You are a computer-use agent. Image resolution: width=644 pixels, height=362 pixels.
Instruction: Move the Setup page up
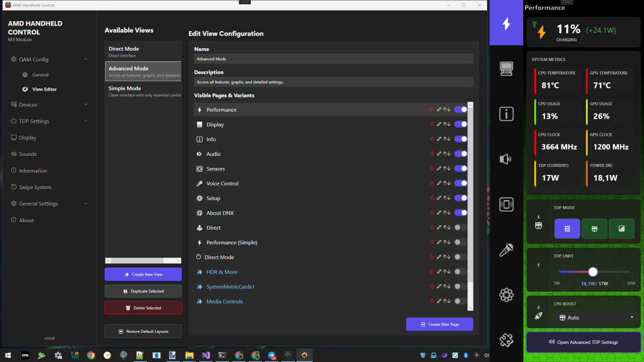pyautogui.click(x=444, y=198)
